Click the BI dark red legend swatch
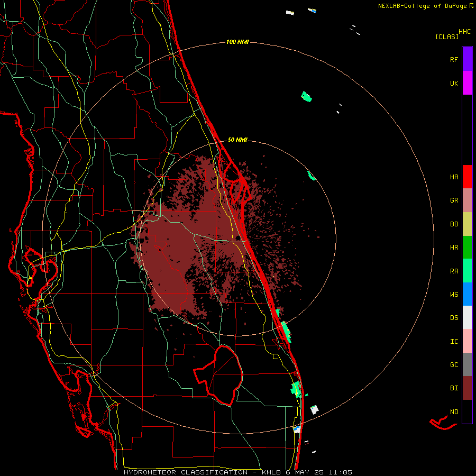This screenshot has width=476, height=476. point(467,388)
